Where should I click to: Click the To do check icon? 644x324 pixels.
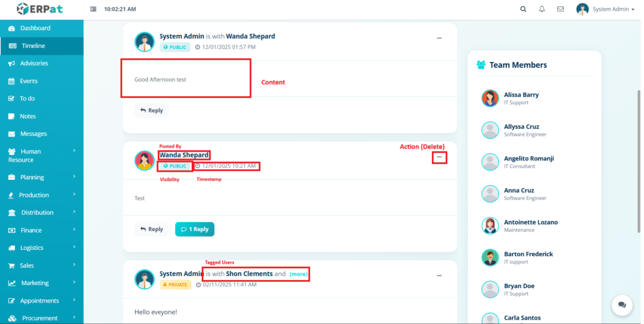pyautogui.click(x=11, y=99)
